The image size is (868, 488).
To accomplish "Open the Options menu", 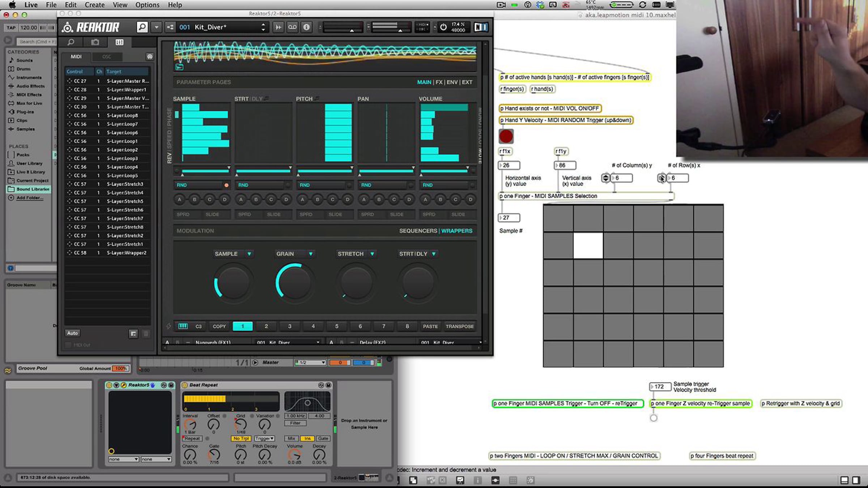I will [147, 5].
